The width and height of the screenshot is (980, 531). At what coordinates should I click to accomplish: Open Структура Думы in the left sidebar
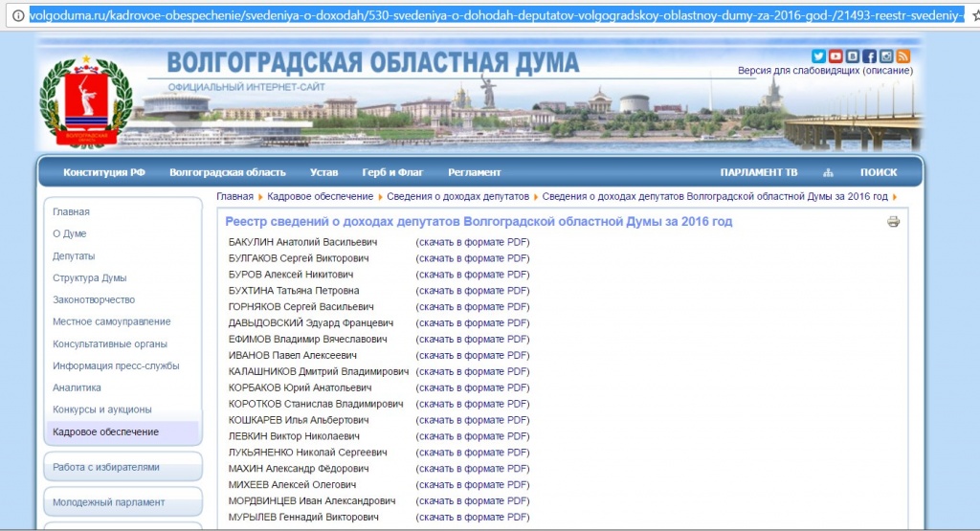pyautogui.click(x=89, y=278)
